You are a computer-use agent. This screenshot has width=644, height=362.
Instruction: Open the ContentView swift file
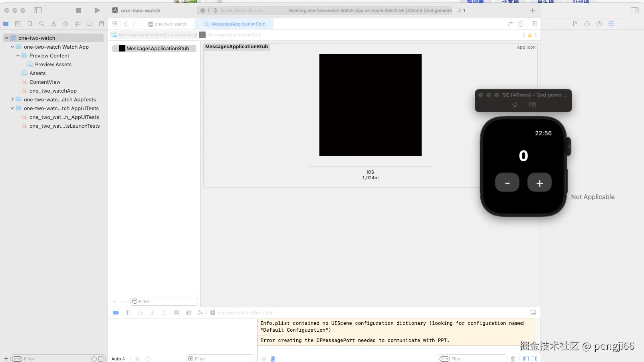[x=45, y=82]
